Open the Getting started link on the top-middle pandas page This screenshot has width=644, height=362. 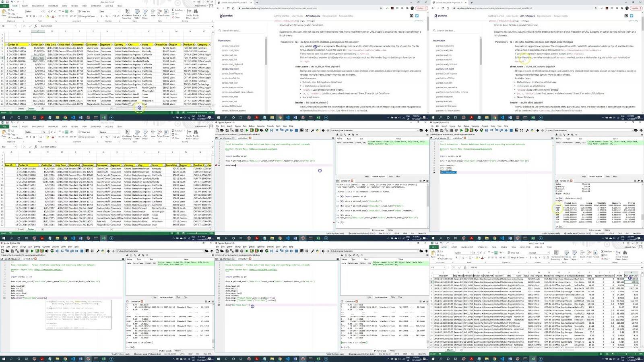[281, 16]
